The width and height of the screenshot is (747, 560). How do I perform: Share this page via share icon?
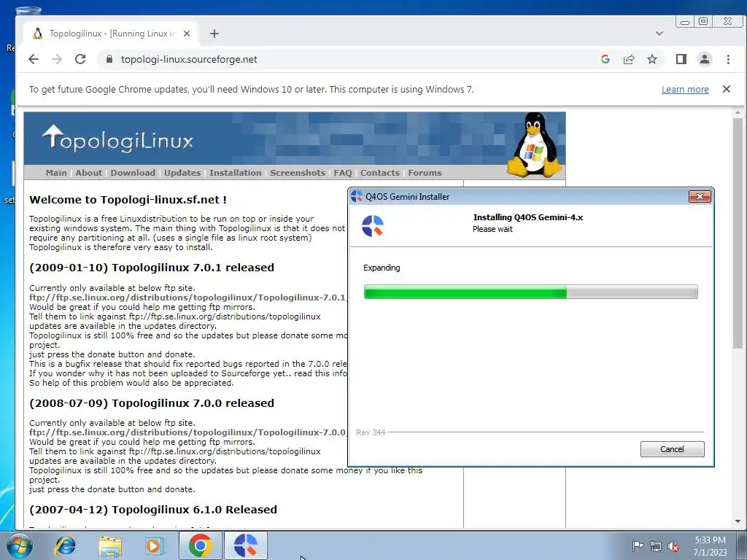point(629,59)
